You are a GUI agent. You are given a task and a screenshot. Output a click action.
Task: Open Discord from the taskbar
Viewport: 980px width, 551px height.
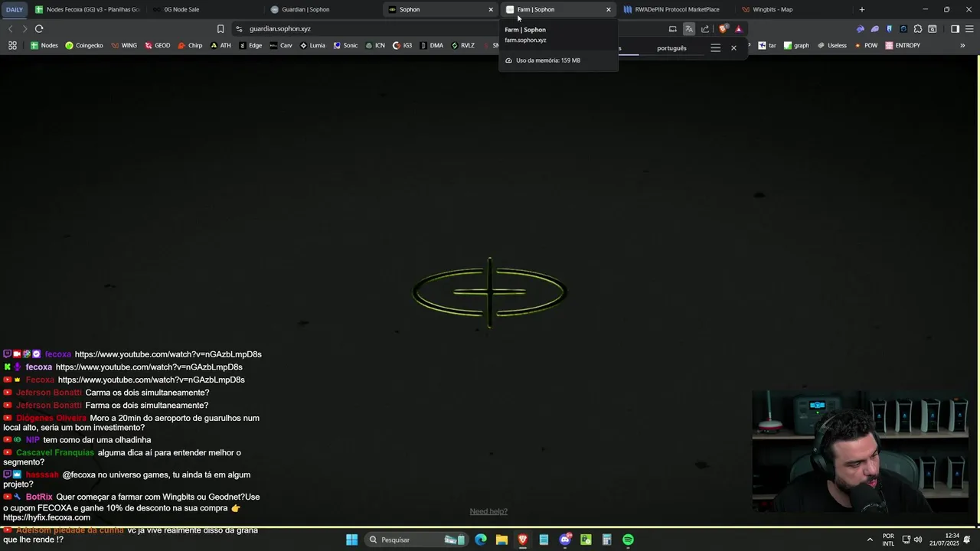click(x=565, y=540)
